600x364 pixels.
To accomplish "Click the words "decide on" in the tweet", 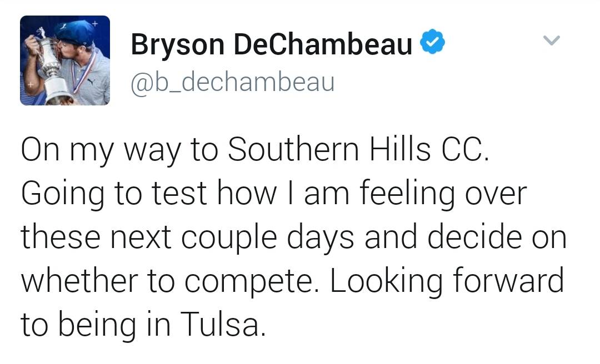I will pyautogui.click(x=497, y=237).
